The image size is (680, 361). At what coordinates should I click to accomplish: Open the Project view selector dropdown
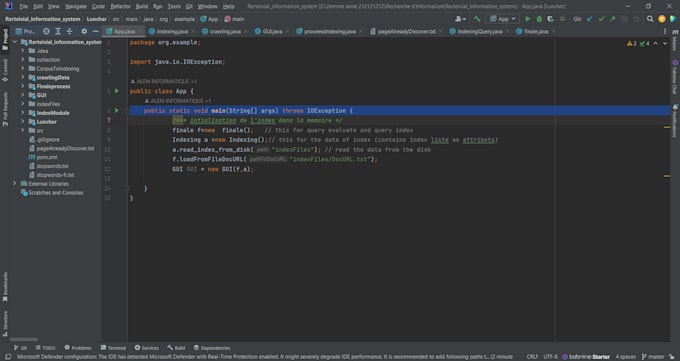click(25, 31)
